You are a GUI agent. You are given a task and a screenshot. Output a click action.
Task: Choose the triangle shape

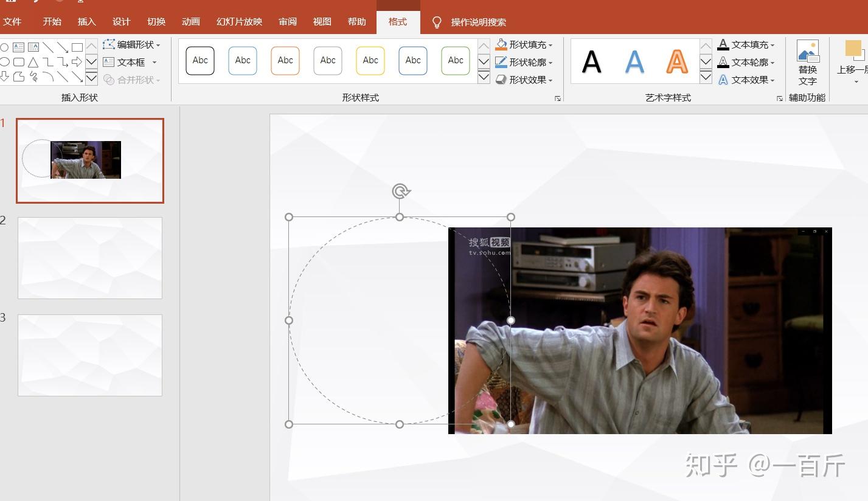pos(33,62)
